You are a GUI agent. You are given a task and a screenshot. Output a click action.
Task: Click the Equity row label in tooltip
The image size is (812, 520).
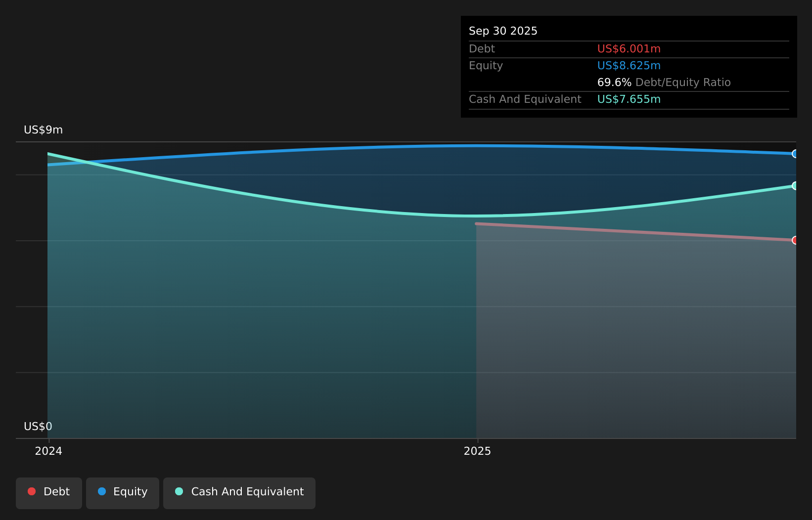click(x=486, y=66)
